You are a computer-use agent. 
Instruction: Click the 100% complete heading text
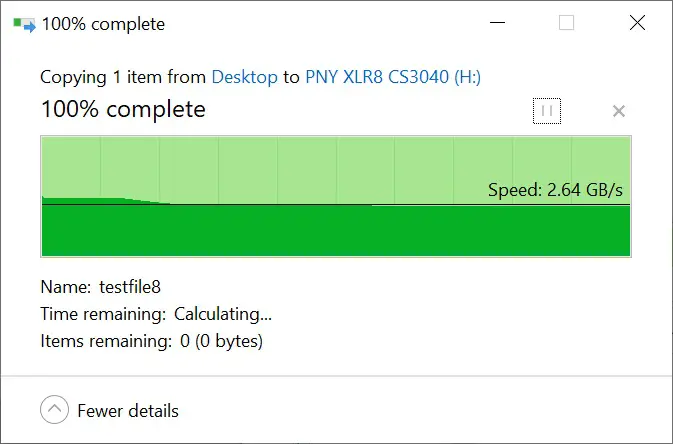click(123, 109)
